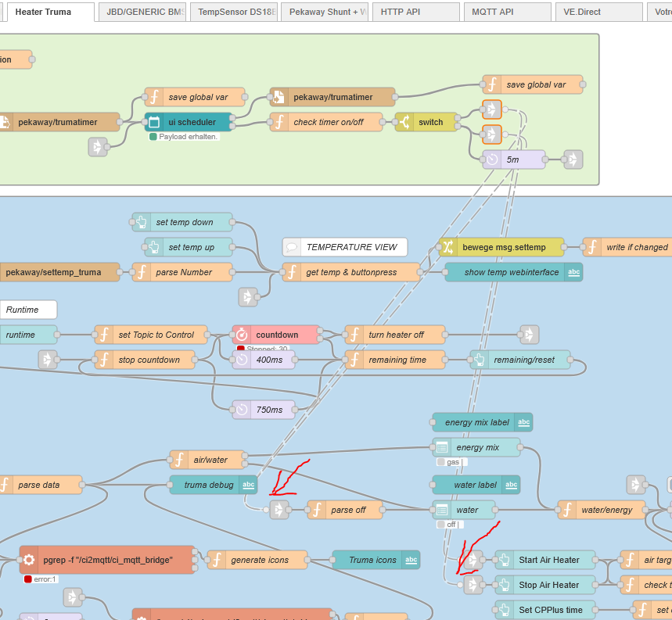The image size is (672, 620).
Task: Click the function icon on check timer on/off
Action: (x=279, y=122)
